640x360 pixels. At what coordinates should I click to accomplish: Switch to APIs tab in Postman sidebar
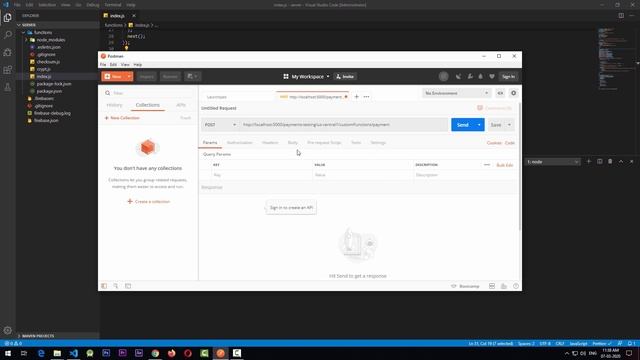click(x=181, y=105)
